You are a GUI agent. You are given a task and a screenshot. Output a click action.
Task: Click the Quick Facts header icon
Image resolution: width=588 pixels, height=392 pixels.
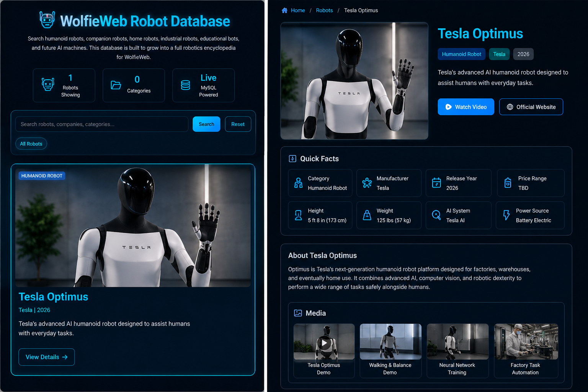pos(292,158)
